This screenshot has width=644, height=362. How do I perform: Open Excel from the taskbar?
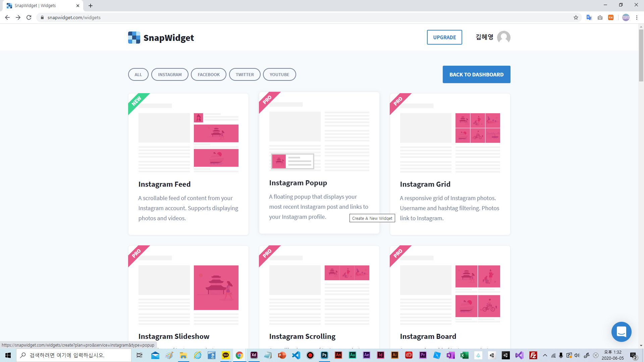click(x=465, y=355)
